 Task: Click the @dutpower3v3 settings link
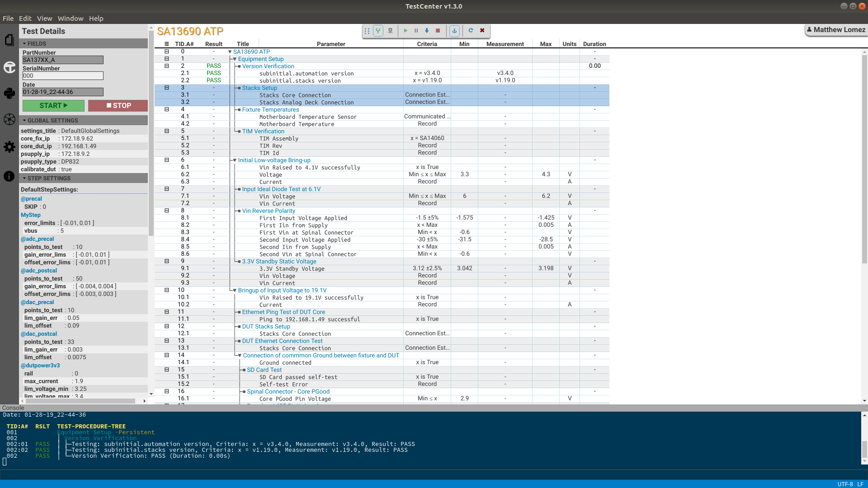(40, 366)
